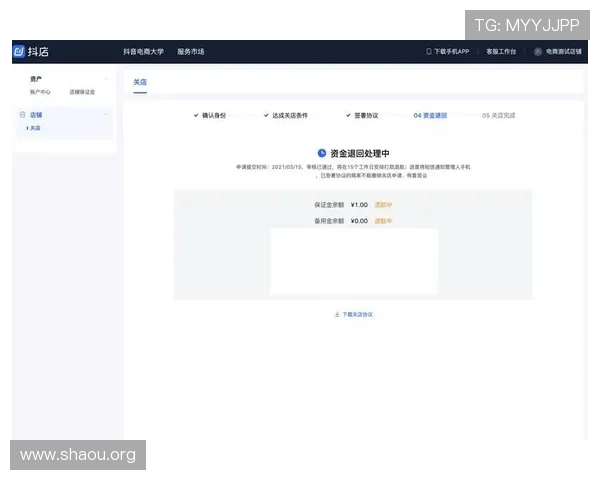Click the 备用金余额 ¥0.00 value
This screenshot has height=480, width=600.
tap(359, 221)
